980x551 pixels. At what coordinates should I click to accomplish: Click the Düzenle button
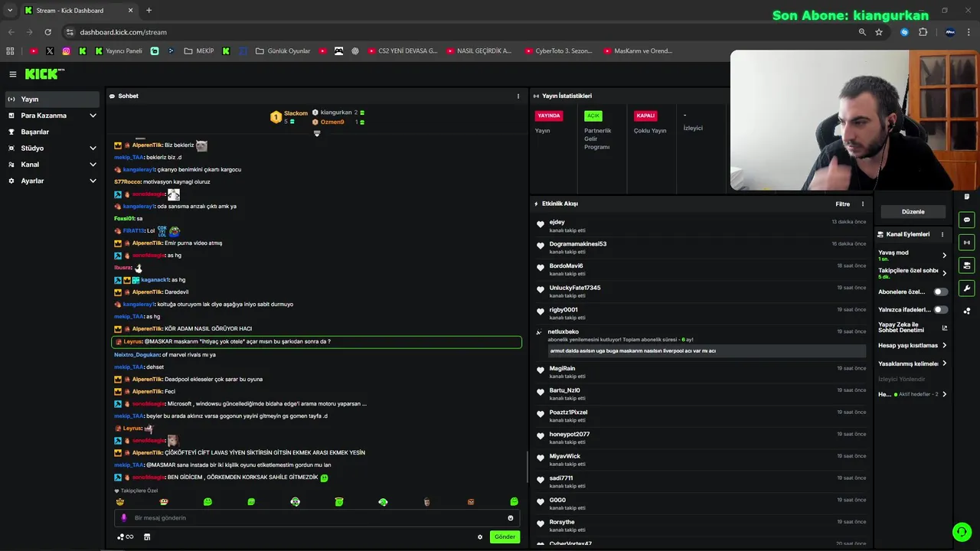tap(913, 212)
